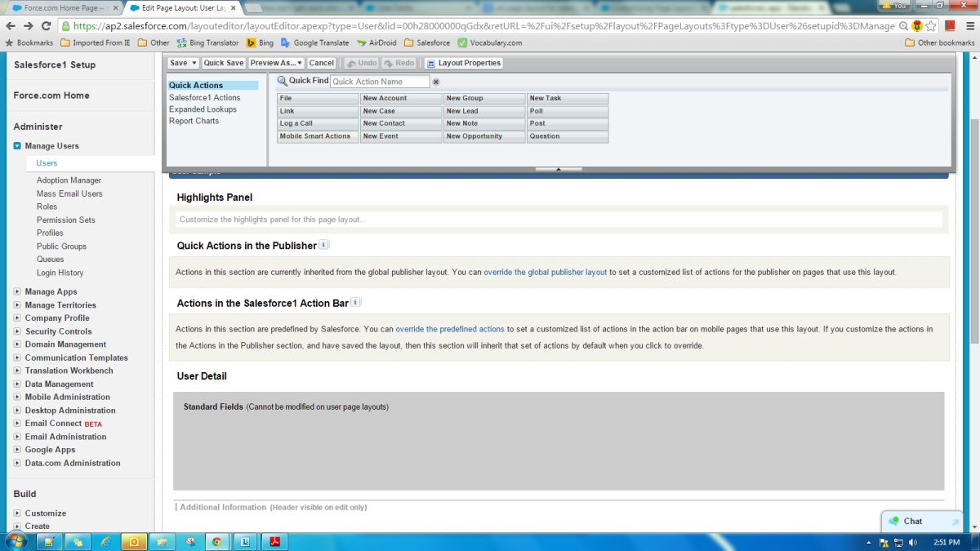This screenshot has height=551, width=980.
Task: Click the override the predefined actions link
Action: [450, 329]
